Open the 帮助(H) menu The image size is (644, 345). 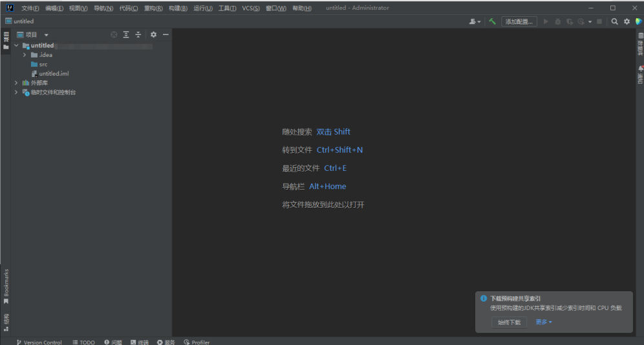pos(302,8)
